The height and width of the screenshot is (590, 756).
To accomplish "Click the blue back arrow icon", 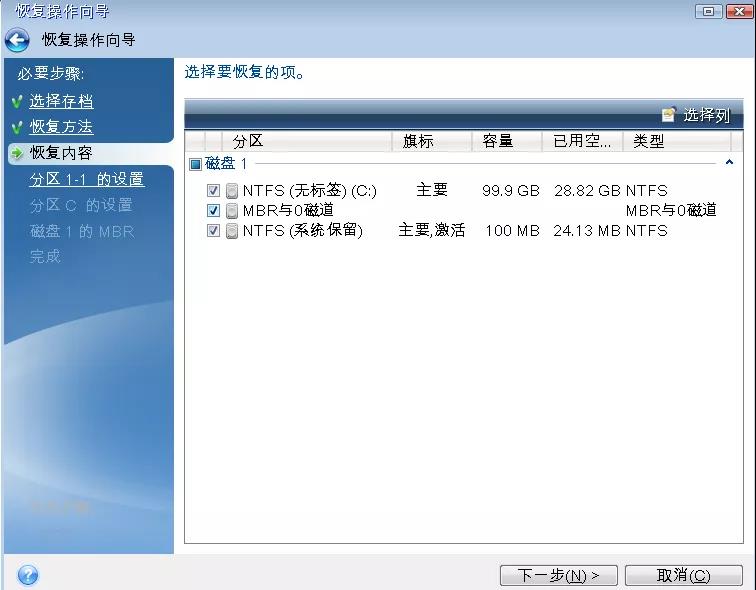I will 17,40.
